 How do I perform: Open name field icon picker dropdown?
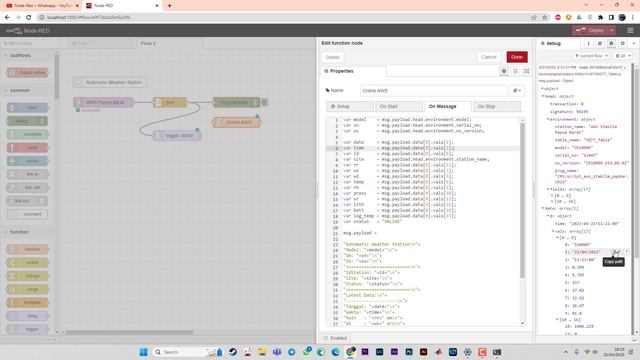(516, 91)
